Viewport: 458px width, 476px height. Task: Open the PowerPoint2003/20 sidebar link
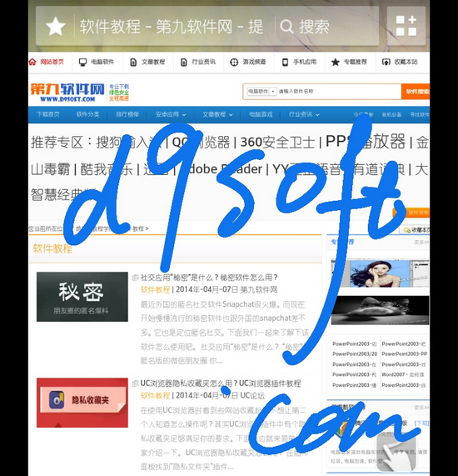click(355, 354)
